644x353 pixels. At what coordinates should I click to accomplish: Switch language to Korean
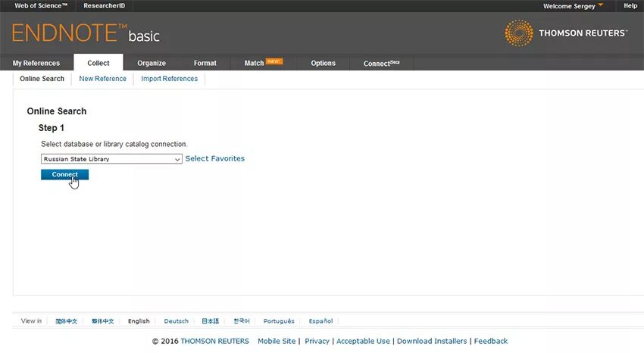[x=242, y=321]
